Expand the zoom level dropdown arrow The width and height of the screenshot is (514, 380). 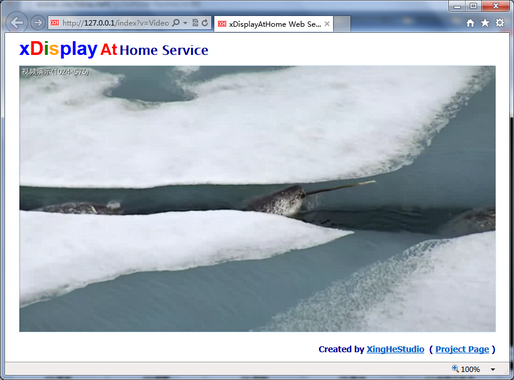(x=493, y=369)
